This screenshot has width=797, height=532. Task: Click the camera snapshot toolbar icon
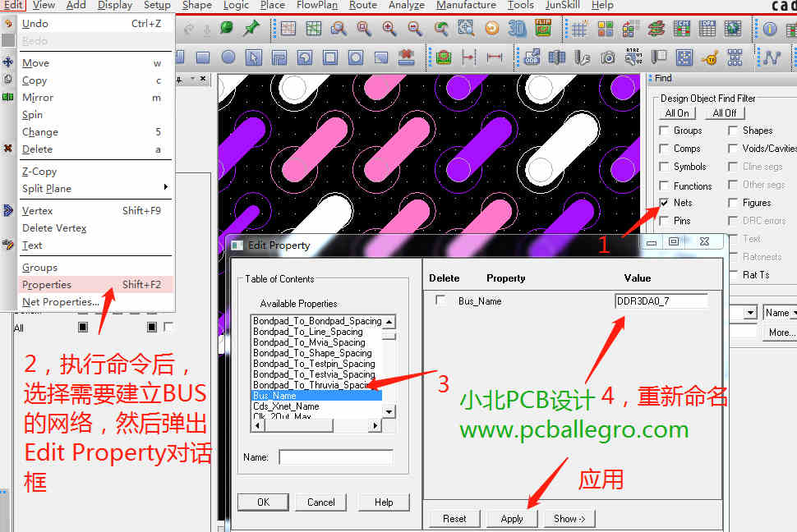[608, 57]
